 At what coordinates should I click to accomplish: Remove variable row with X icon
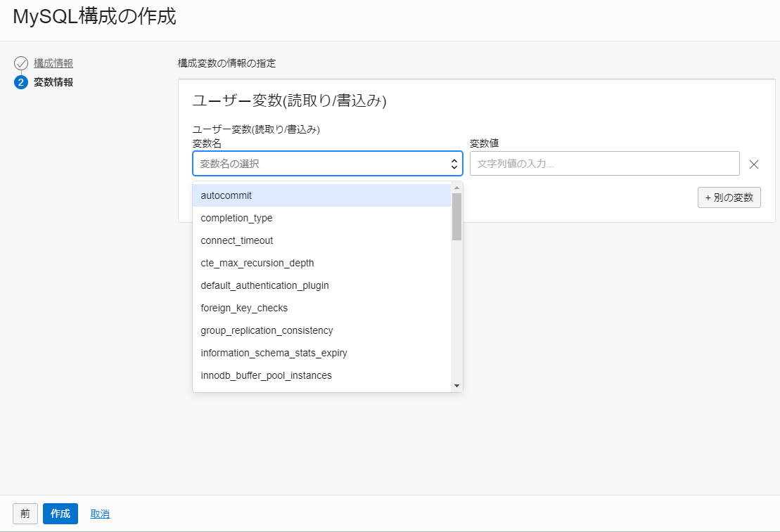point(754,164)
